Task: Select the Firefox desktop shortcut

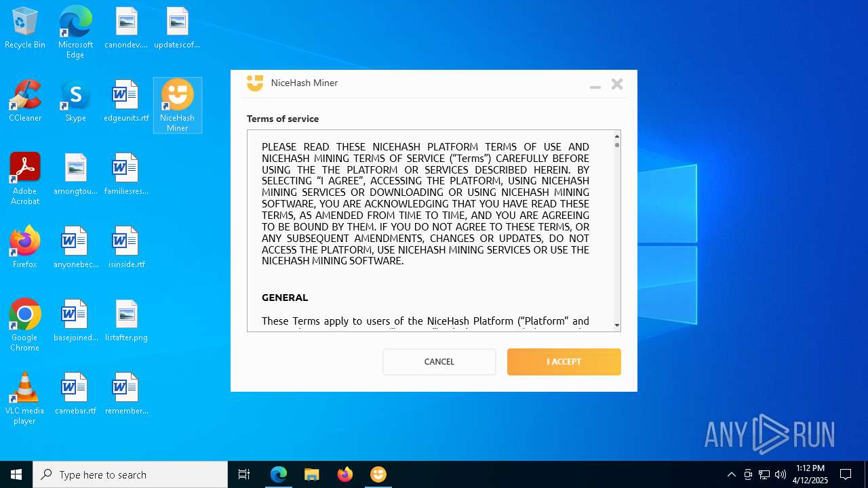Action: point(25,248)
